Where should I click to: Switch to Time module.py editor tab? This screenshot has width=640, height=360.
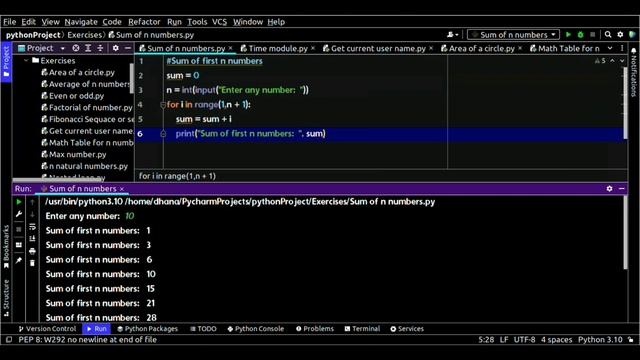278,48
